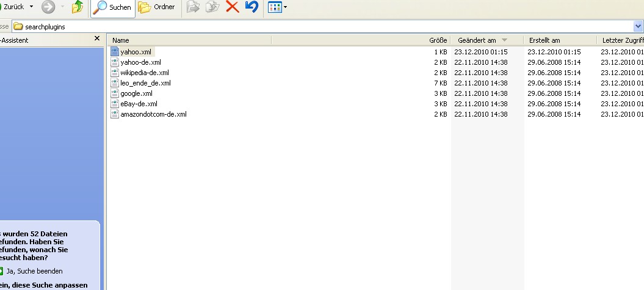The image size is (644, 290).
Task: Click the 7 KB size of leo_ende_de.xml
Action: click(x=441, y=83)
